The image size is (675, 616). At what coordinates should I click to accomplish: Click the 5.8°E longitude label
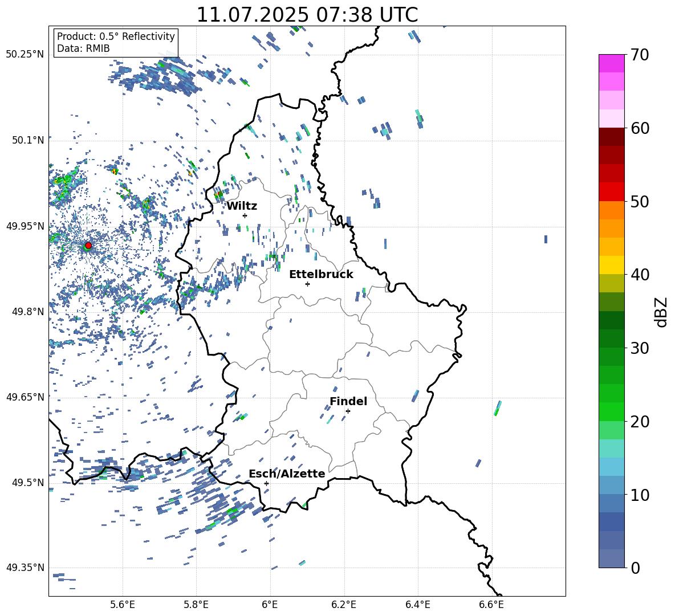pyautogui.click(x=196, y=605)
